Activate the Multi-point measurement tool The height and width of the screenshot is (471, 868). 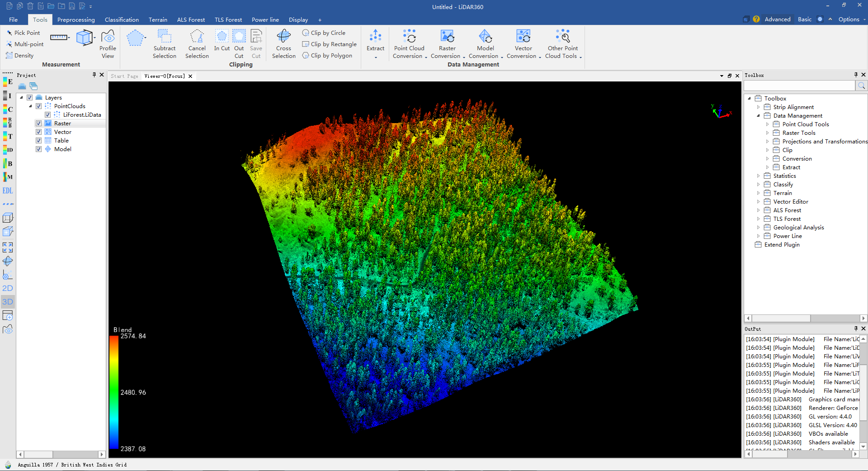pyautogui.click(x=25, y=44)
